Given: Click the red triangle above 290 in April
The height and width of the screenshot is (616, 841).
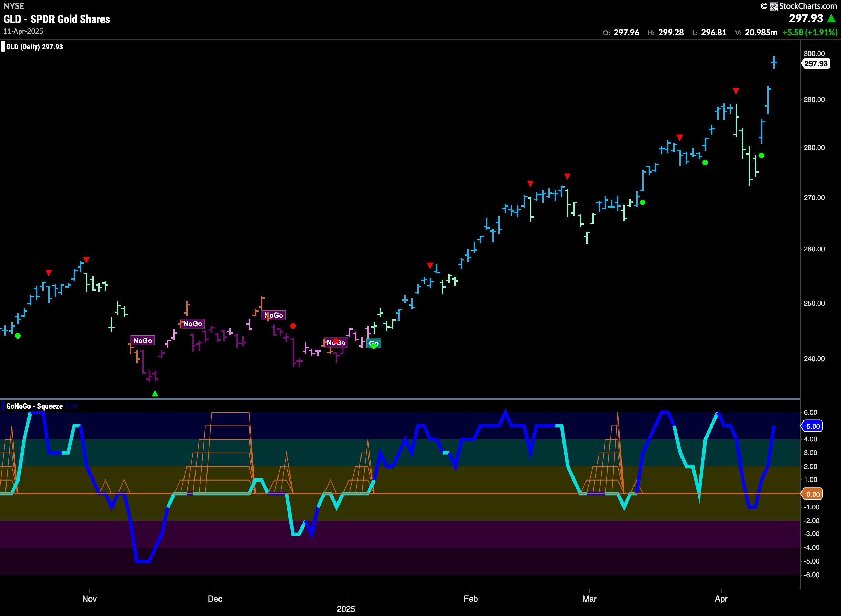Looking at the screenshot, I should click(736, 91).
